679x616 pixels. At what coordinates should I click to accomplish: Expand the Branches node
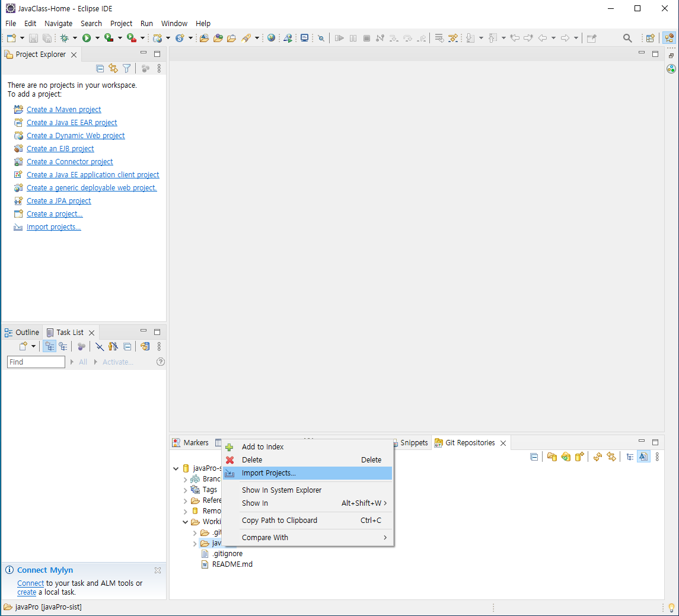186,480
